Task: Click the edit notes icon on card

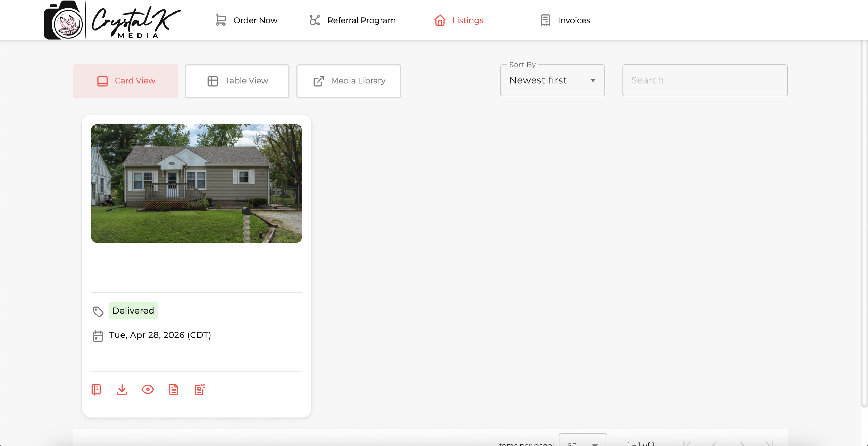Action: pos(200,389)
